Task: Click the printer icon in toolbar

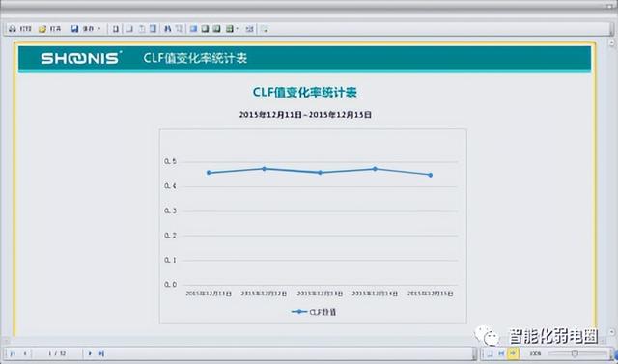Action: pos(13,29)
